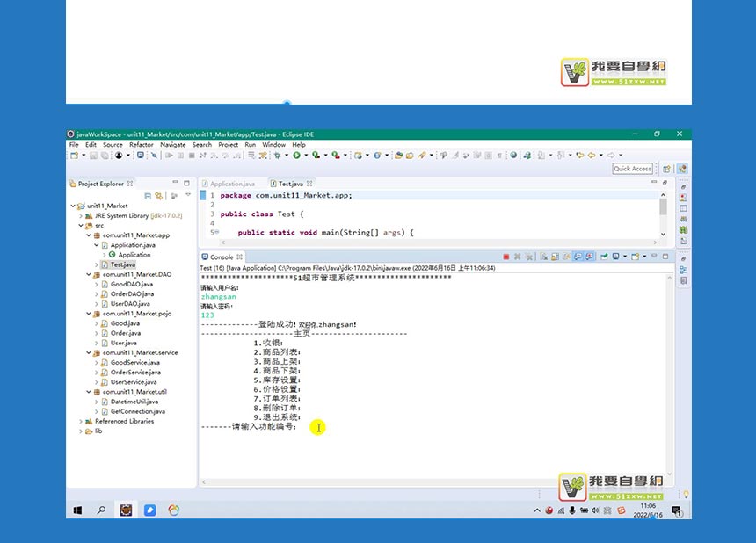Click the taskbar search magnifier icon
756x543 pixels.
tap(101, 510)
